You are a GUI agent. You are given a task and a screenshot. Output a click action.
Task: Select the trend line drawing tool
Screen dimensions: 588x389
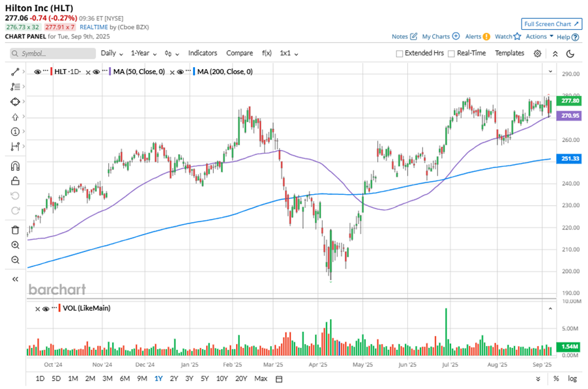(15, 72)
